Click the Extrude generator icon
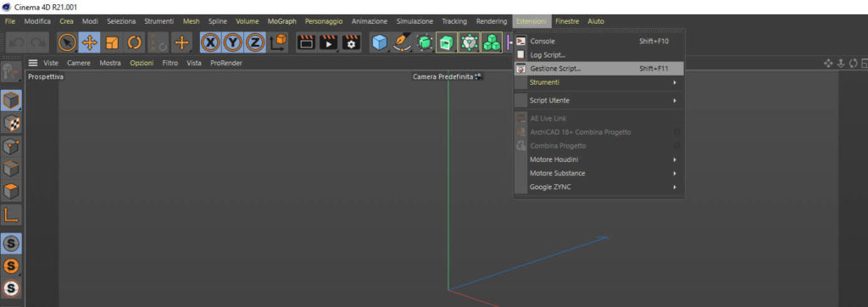Image resolution: width=868 pixels, height=307 pixels. point(447,42)
